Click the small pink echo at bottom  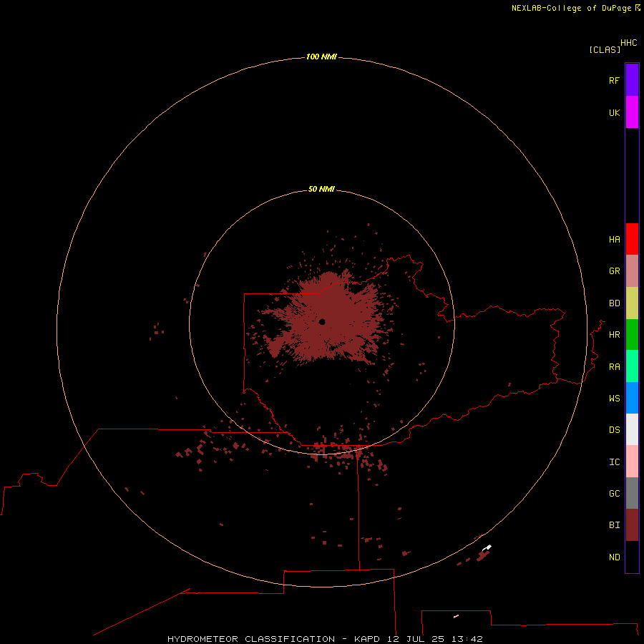456,616
